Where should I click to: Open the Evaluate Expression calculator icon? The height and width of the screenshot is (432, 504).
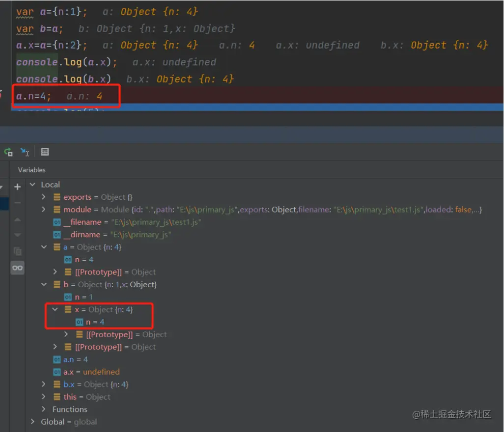tap(45, 152)
